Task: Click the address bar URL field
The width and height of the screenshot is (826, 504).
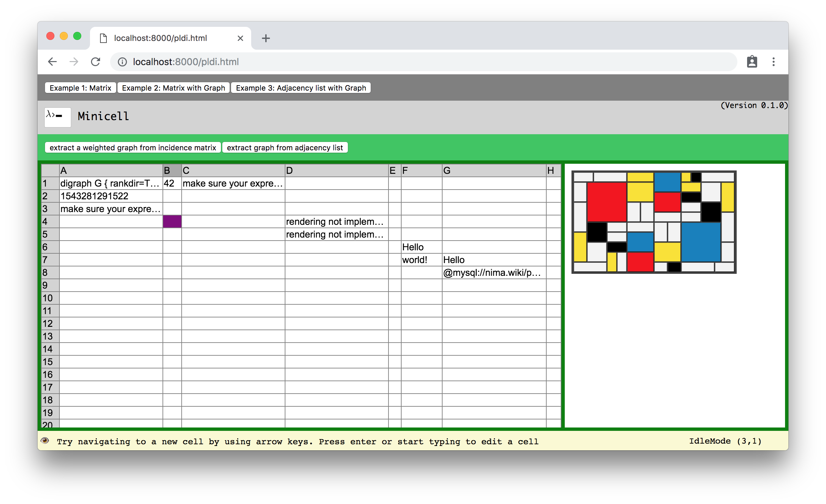Action: [x=403, y=62]
